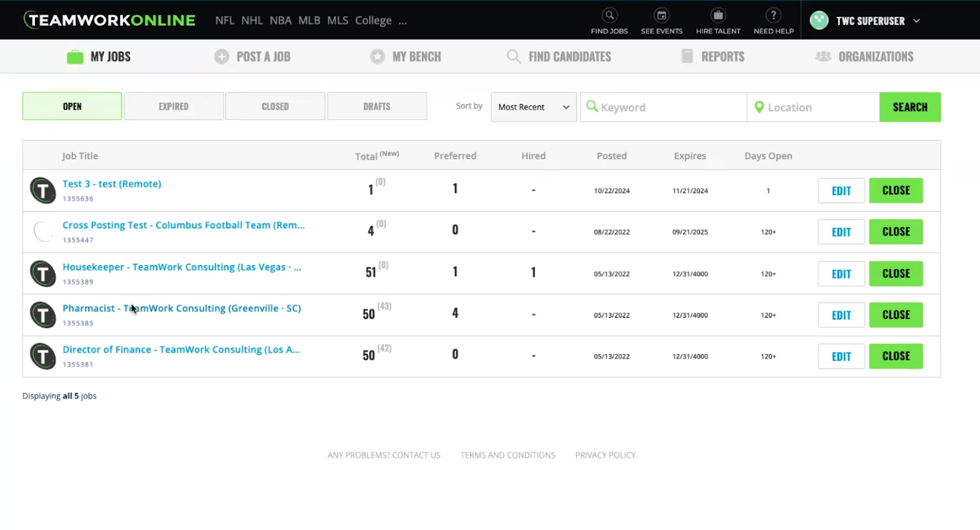Click the Director of Finance job logo
This screenshot has width=980, height=530.
(x=43, y=356)
